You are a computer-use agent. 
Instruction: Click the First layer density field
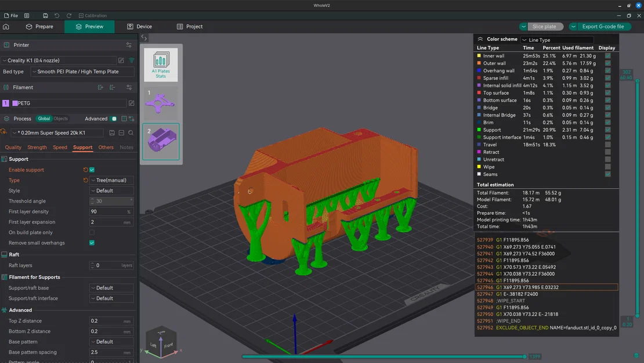pos(112,212)
